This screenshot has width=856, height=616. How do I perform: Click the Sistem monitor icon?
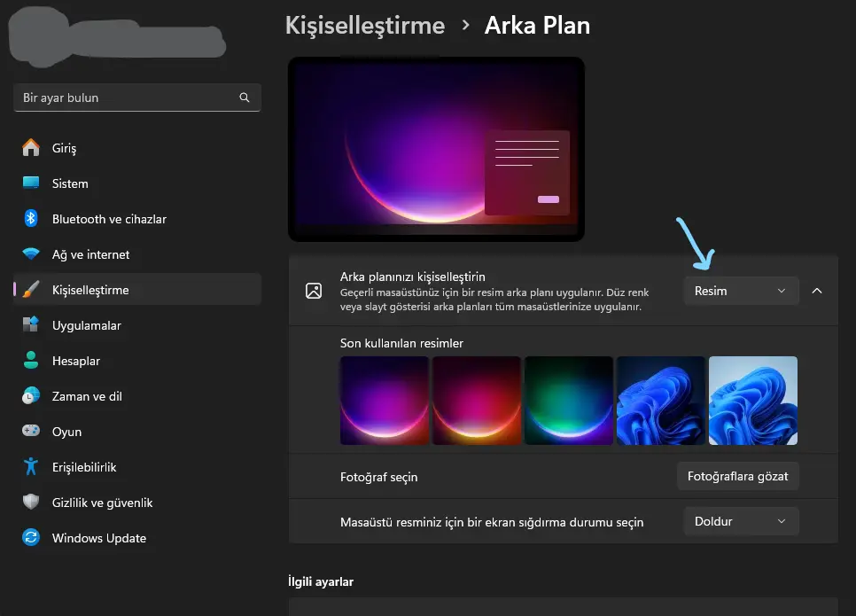31,183
